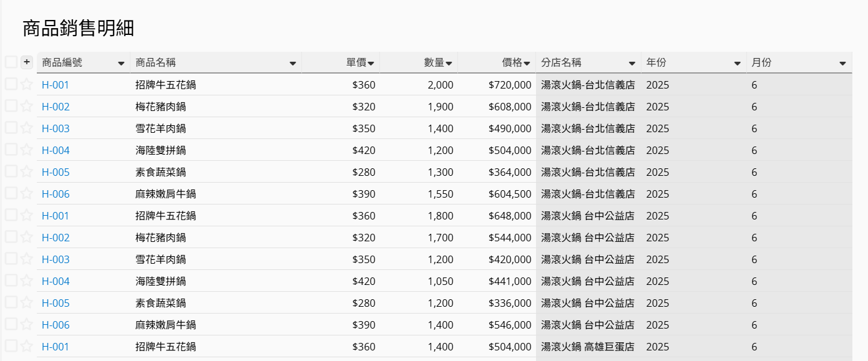Check the box for 台北信義店 H-001 row
Viewport: 868px width, 361px height.
pos(11,84)
